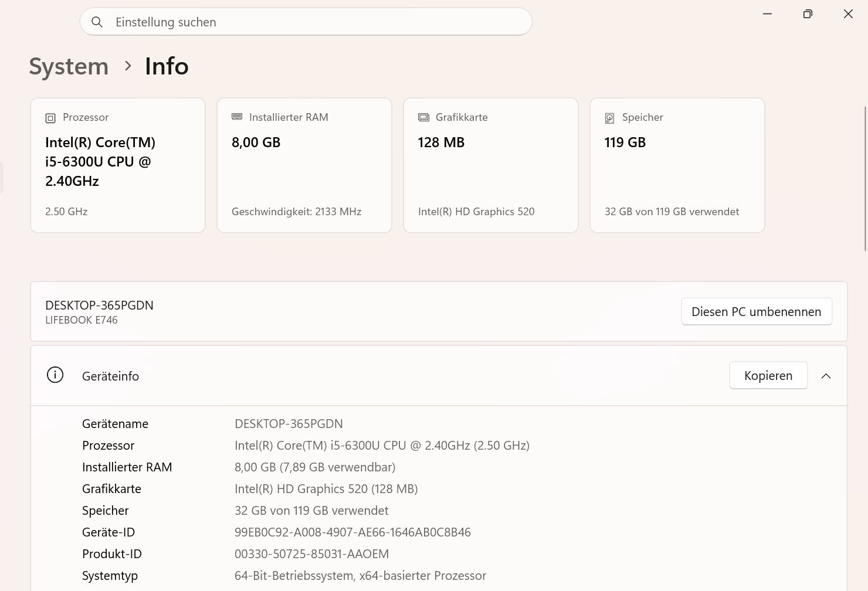Click Produkt-ID value 00330-50725-85031-AAOEM

[x=311, y=553]
